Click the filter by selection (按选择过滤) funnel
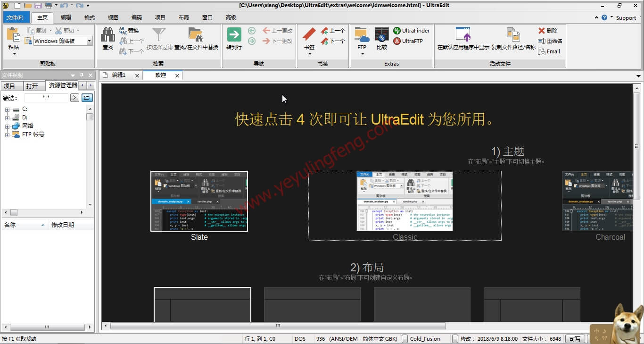Image resolution: width=644 pixels, height=344 pixels. click(159, 34)
